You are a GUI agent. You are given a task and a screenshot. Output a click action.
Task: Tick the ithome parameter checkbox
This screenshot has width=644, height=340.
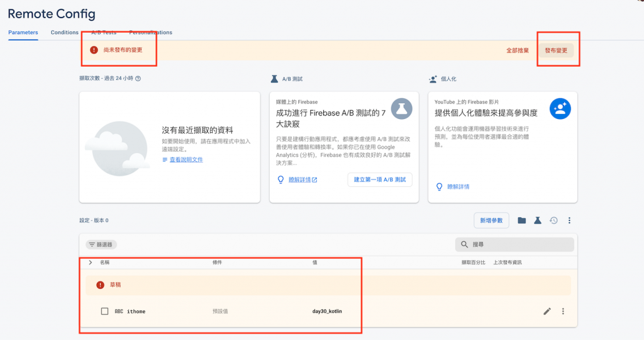point(105,311)
